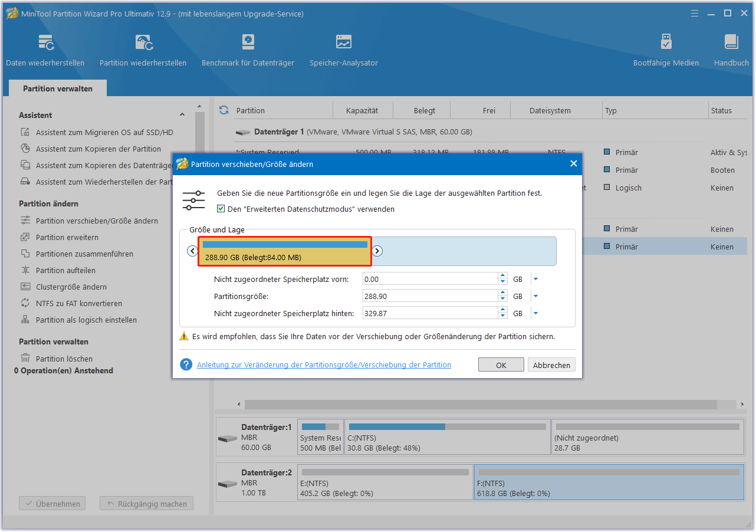Open Anleitung zur Veränderung der Partitionsgröße link
756x532 pixels.
click(324, 365)
